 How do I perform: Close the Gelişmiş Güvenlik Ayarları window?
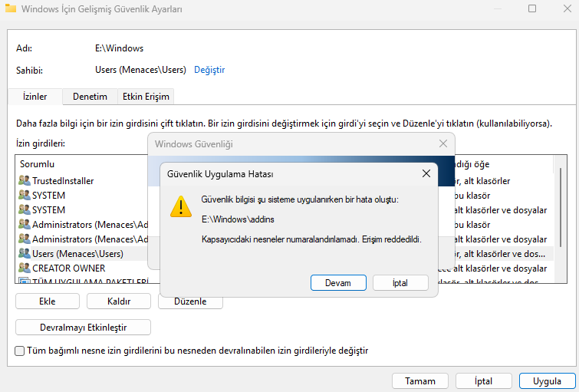(567, 8)
